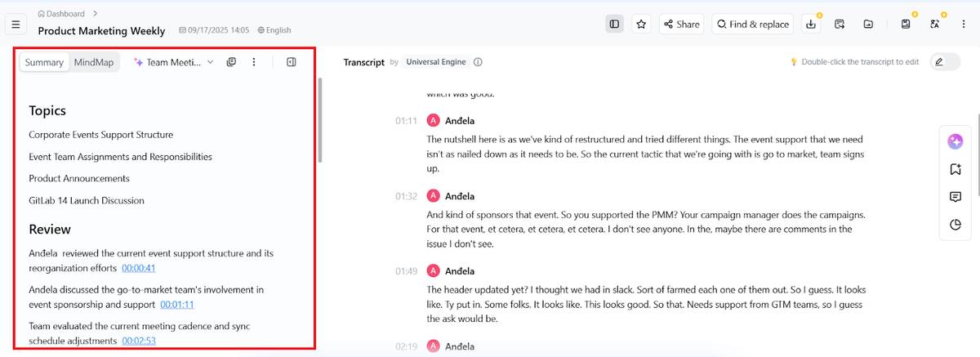Open the top-right more options menu
Image resolution: width=980 pixels, height=357 pixels.
point(964,25)
